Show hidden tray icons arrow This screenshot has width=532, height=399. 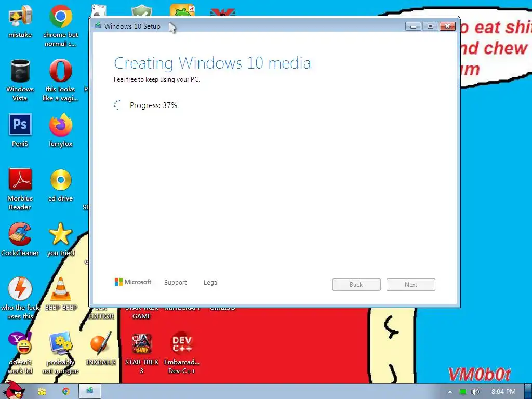pos(450,392)
